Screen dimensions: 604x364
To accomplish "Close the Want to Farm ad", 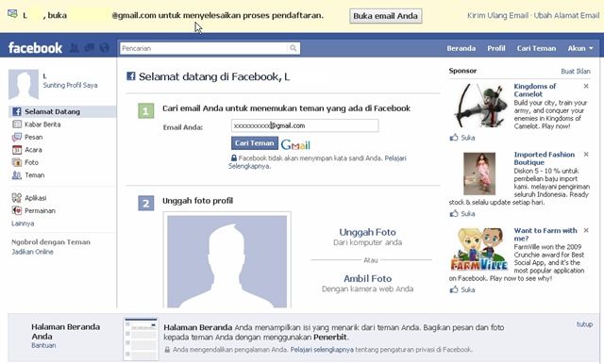I will pos(586,230).
